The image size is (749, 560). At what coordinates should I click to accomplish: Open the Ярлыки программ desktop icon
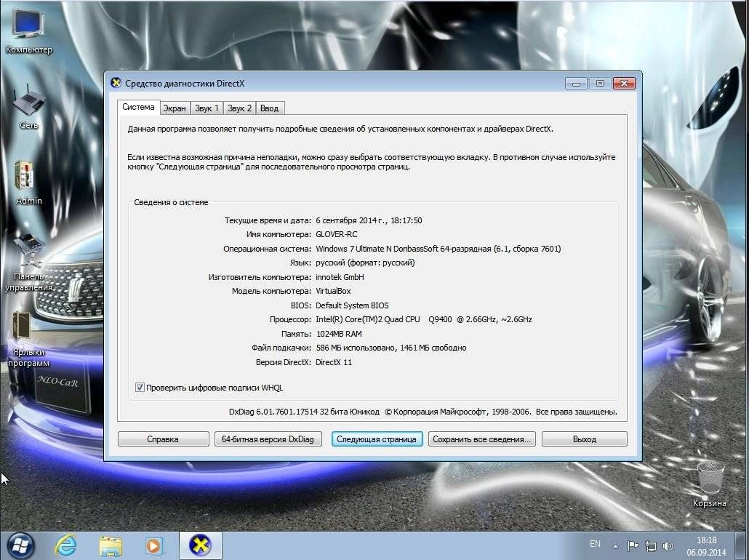click(x=28, y=339)
